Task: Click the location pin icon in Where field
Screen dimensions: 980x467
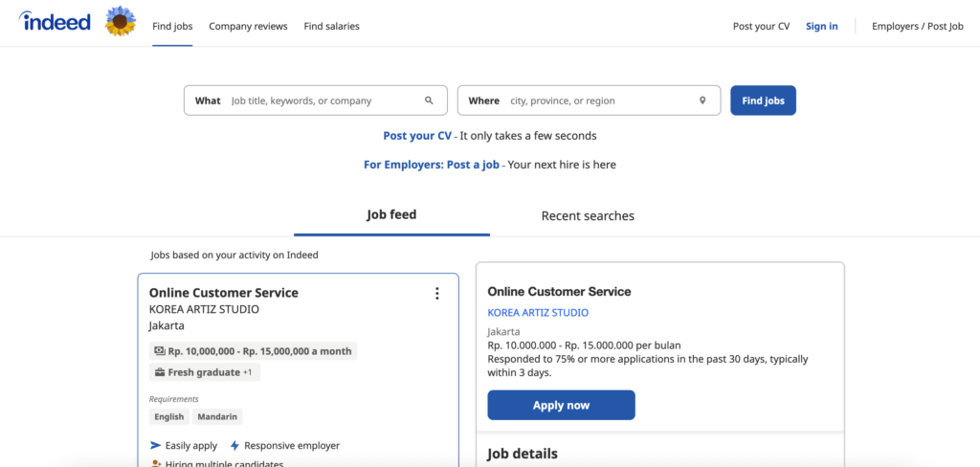Action: (x=702, y=100)
